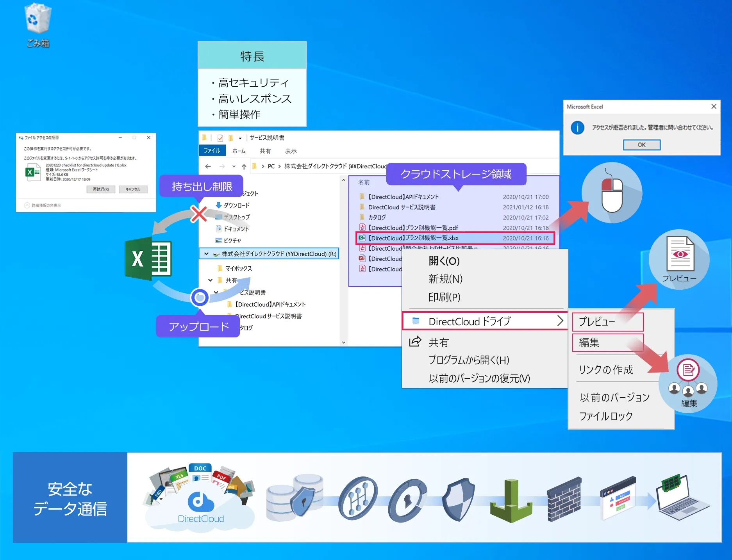Click the 編集 collaborative edit icon circle
The height and width of the screenshot is (560, 732).
[x=688, y=383]
